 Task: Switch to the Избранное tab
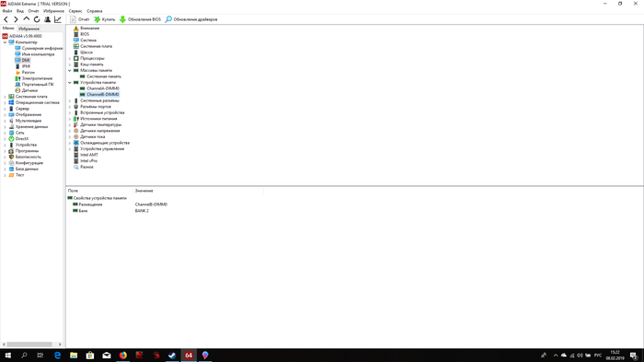click(29, 29)
